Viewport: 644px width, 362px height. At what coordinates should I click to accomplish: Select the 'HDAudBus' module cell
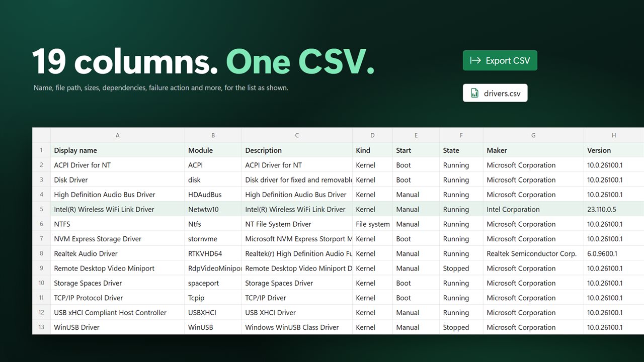pyautogui.click(x=213, y=195)
